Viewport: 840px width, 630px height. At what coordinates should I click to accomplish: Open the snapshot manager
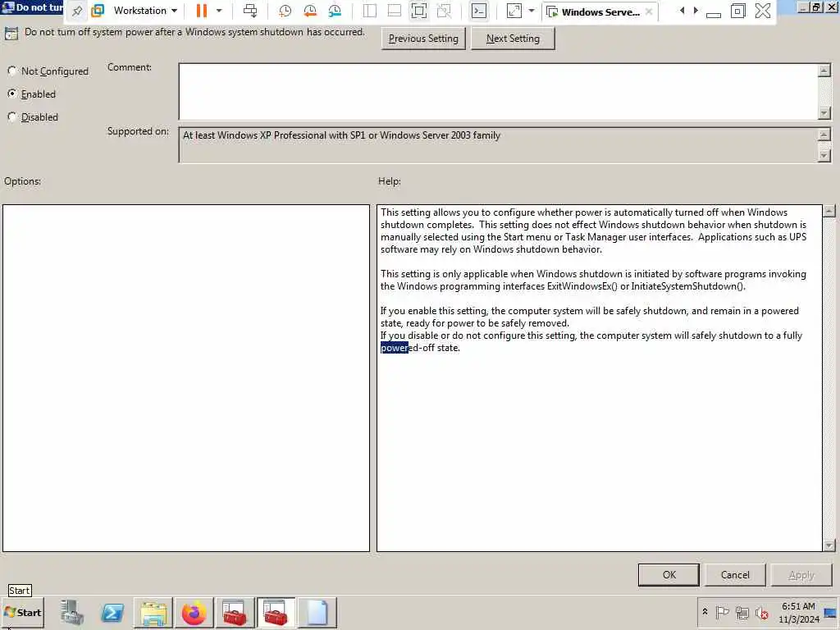[335, 11]
